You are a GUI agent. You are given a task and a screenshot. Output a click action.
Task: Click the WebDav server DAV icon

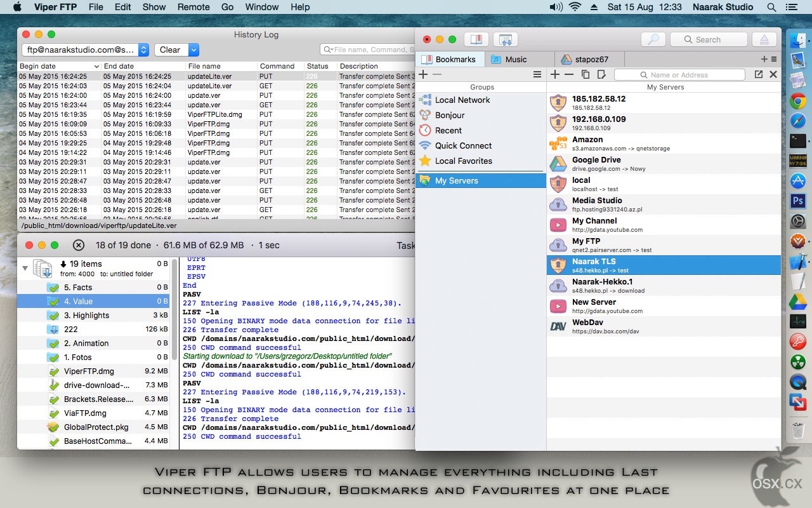pyautogui.click(x=558, y=326)
